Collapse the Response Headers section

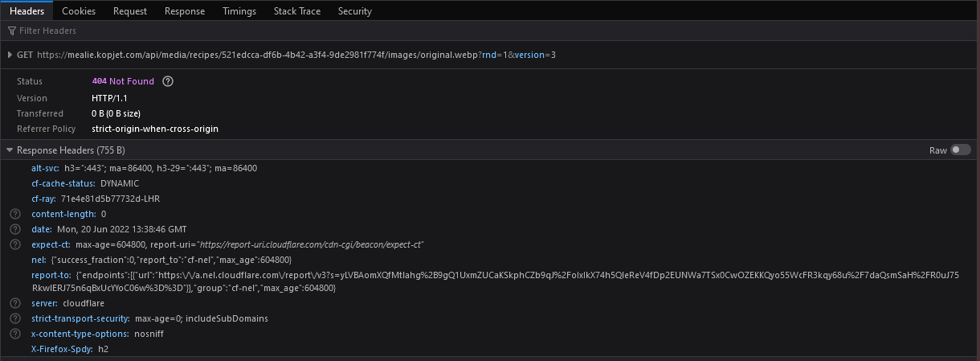tap(10, 150)
